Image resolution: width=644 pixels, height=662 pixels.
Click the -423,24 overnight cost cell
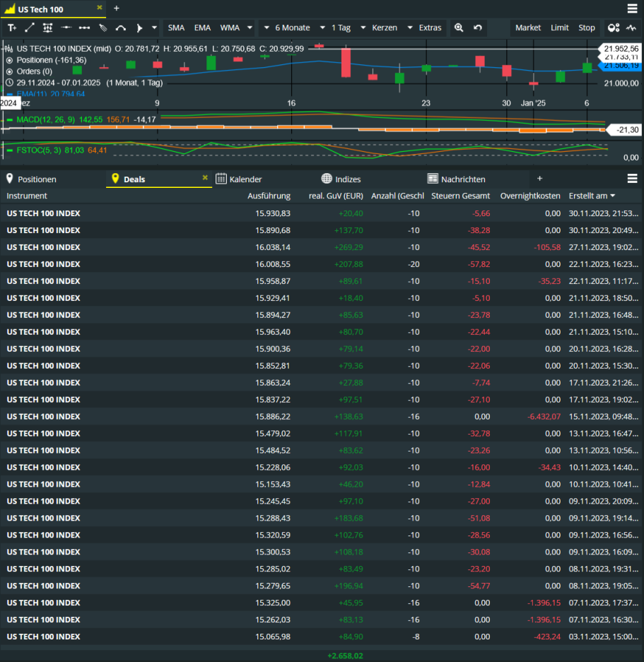click(547, 637)
